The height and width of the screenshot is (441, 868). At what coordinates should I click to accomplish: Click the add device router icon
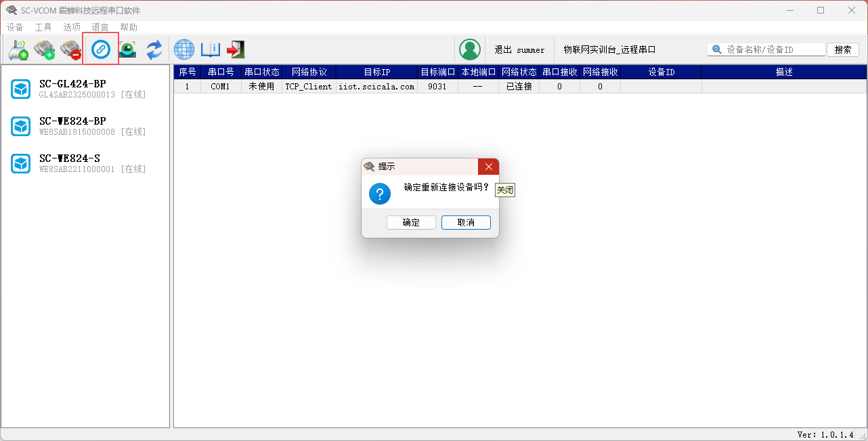coord(18,49)
